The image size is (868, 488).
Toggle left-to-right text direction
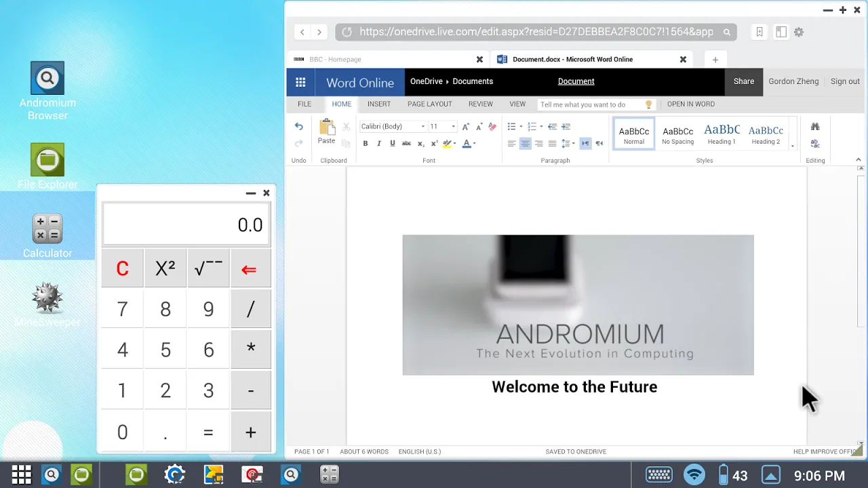[x=585, y=144]
